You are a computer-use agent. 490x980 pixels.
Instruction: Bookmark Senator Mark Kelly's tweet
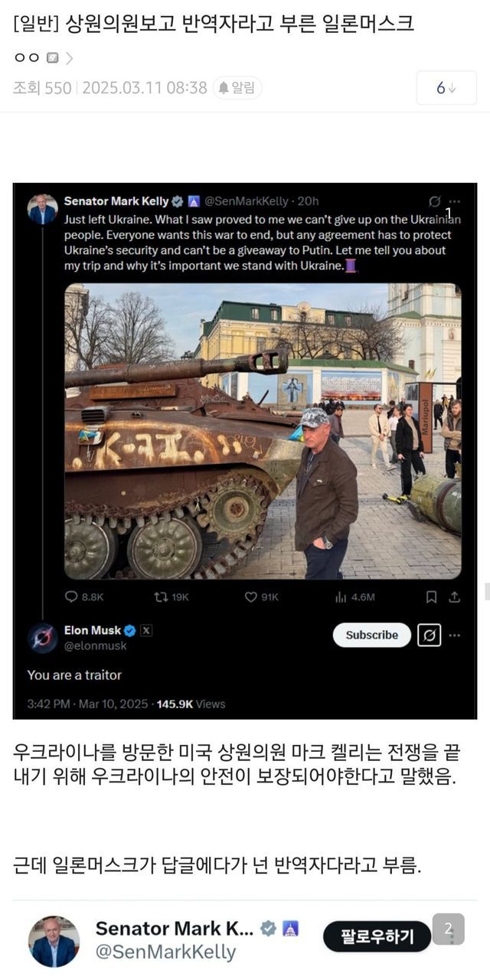tap(431, 597)
